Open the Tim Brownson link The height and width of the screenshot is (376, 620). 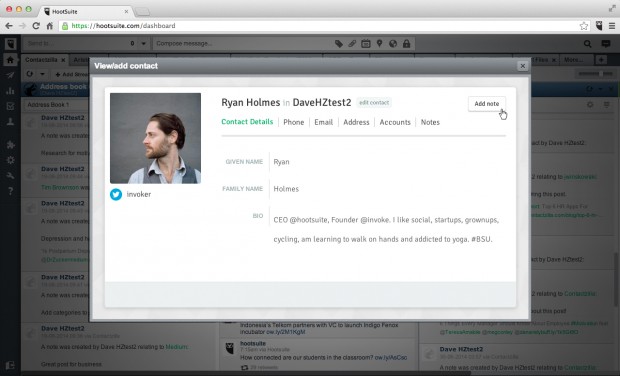(x=60, y=187)
